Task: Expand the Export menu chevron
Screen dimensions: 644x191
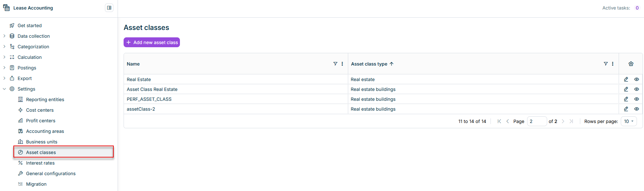Action: [x=4, y=78]
